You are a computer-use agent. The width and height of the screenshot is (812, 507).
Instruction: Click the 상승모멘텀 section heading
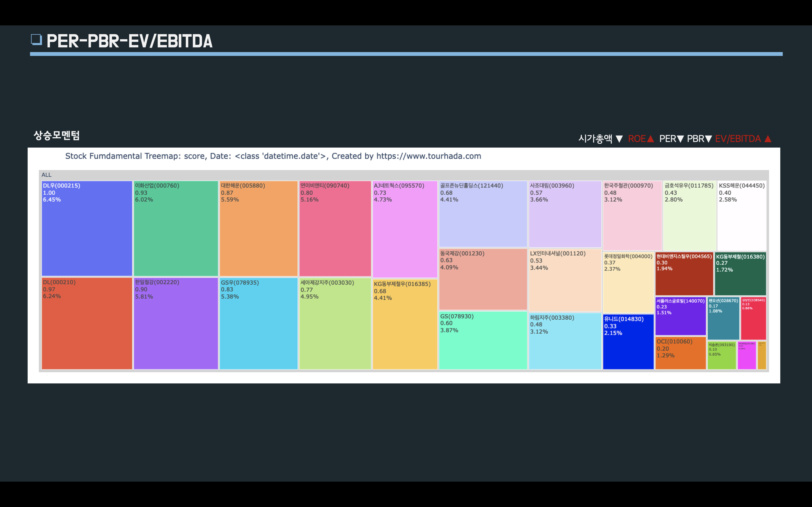(57, 136)
